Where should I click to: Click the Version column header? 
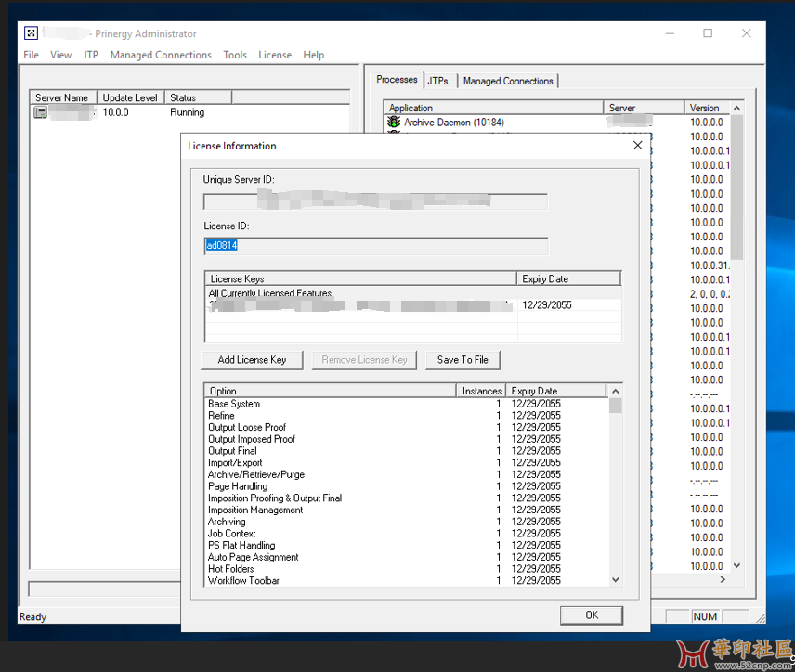[708, 108]
